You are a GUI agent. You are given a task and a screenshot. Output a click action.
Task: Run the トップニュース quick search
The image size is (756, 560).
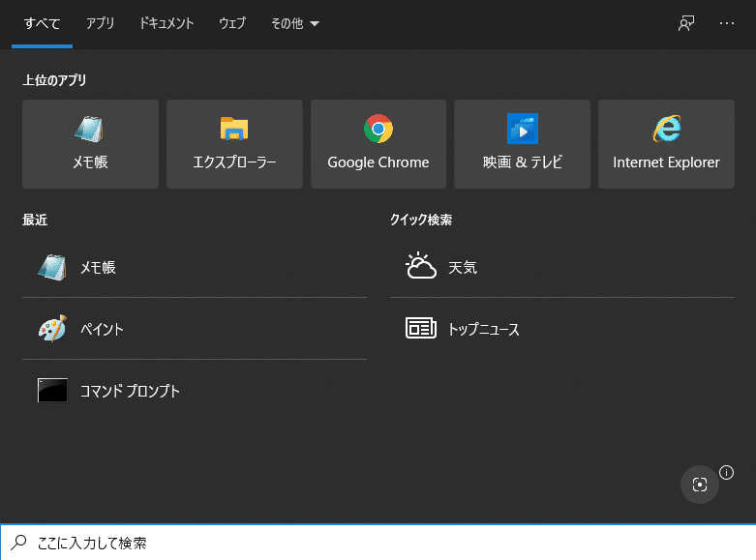point(562,329)
